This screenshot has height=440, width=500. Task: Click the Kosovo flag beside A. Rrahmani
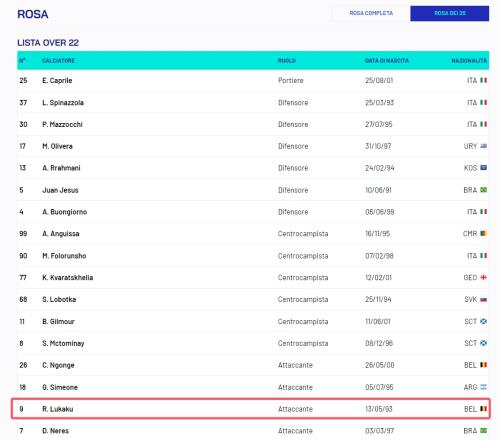483,168
